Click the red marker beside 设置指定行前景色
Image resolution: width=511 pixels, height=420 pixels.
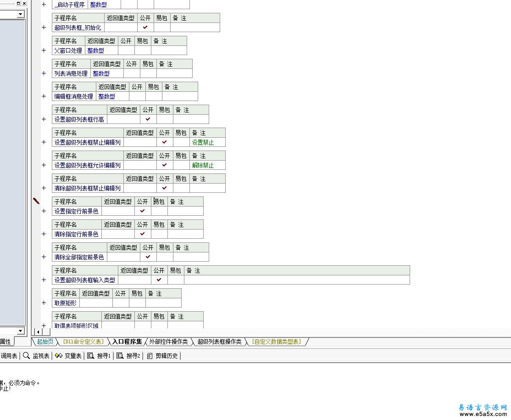36,201
